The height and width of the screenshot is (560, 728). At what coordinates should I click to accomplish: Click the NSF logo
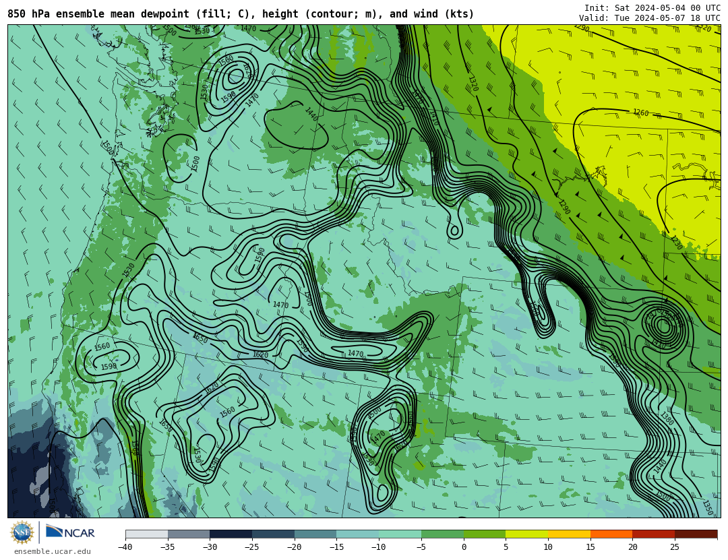click(22, 532)
